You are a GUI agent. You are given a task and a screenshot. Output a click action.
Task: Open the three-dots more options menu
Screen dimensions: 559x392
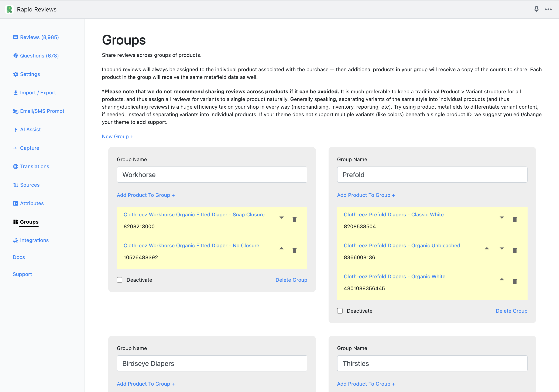tap(548, 9)
